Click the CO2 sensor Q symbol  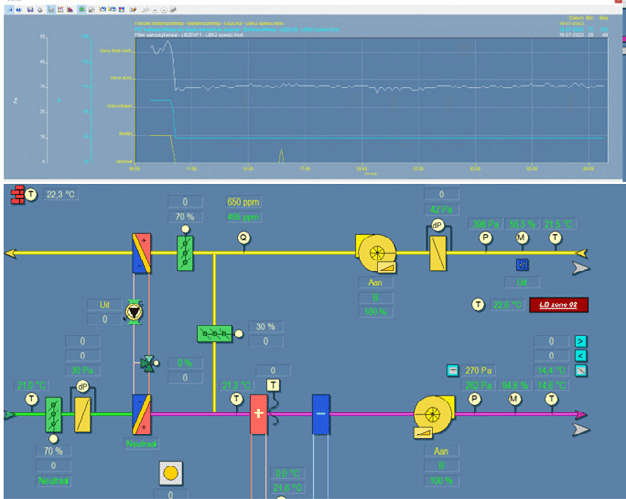click(243, 238)
